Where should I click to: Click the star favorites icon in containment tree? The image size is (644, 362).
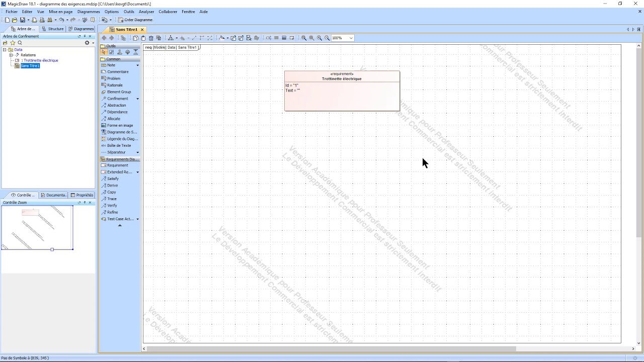click(13, 43)
